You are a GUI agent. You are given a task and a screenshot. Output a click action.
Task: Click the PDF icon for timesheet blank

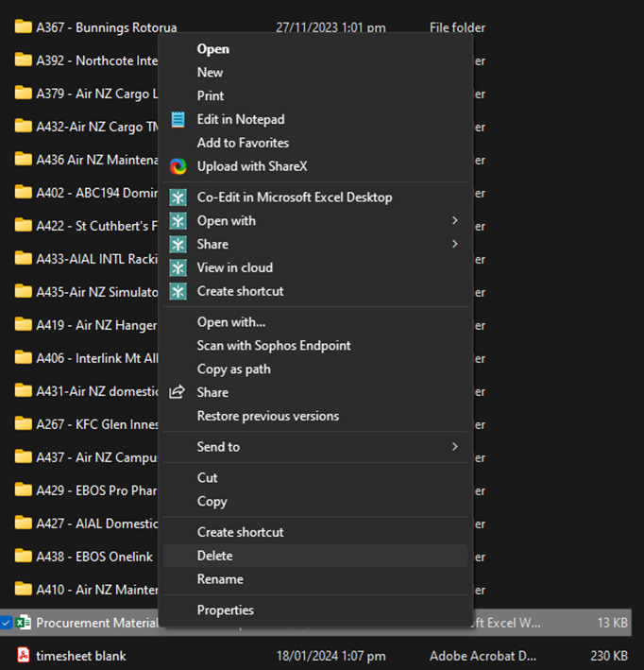(x=23, y=656)
